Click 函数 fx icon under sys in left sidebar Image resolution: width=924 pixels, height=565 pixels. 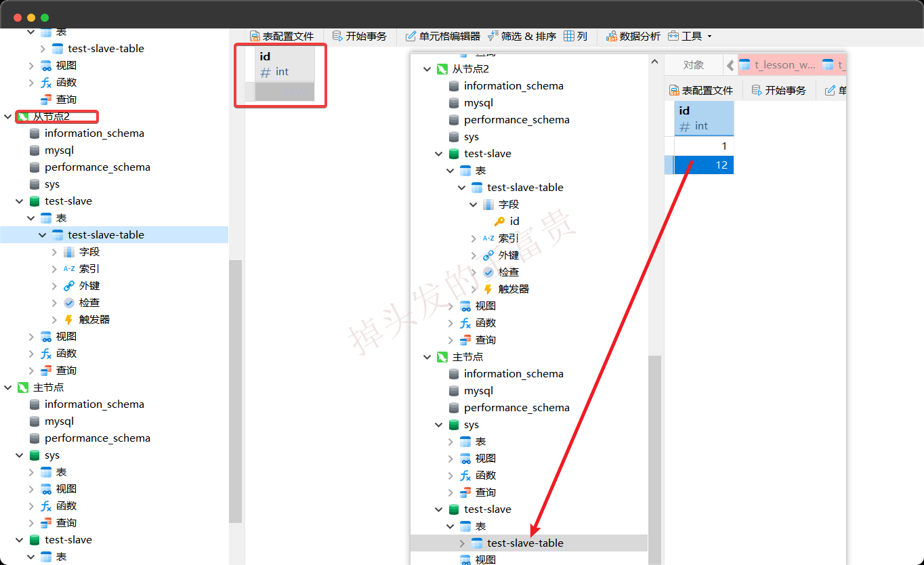46,506
